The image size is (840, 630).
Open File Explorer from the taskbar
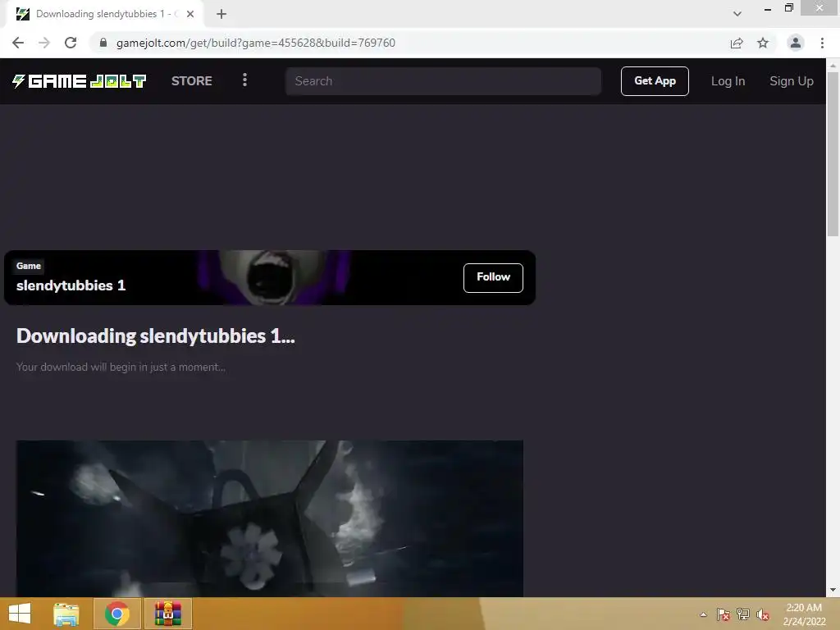(x=66, y=614)
